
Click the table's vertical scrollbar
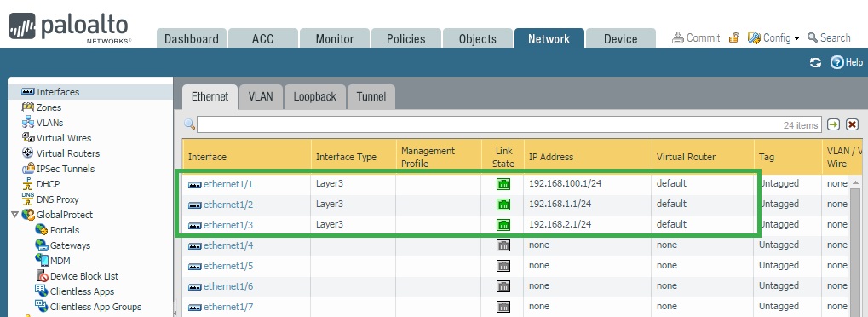coord(856,246)
